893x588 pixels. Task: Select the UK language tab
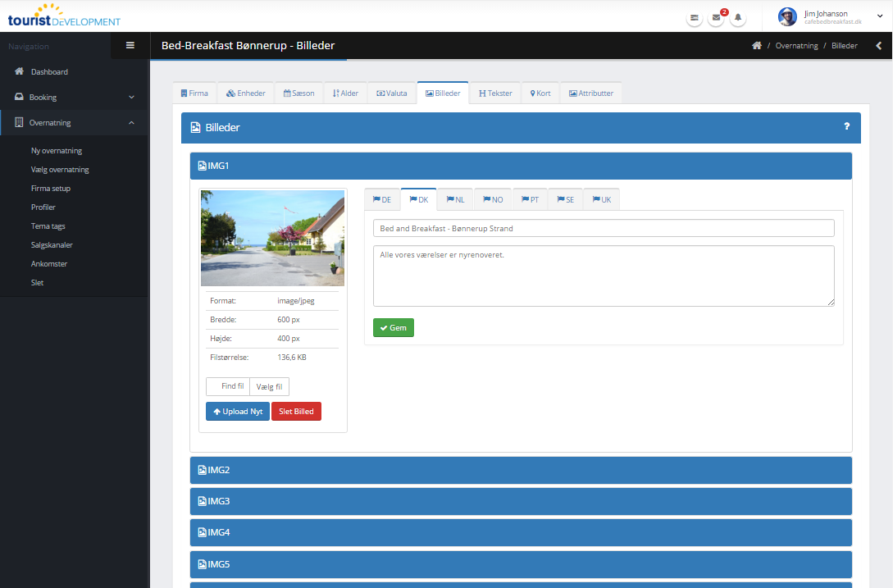point(601,199)
